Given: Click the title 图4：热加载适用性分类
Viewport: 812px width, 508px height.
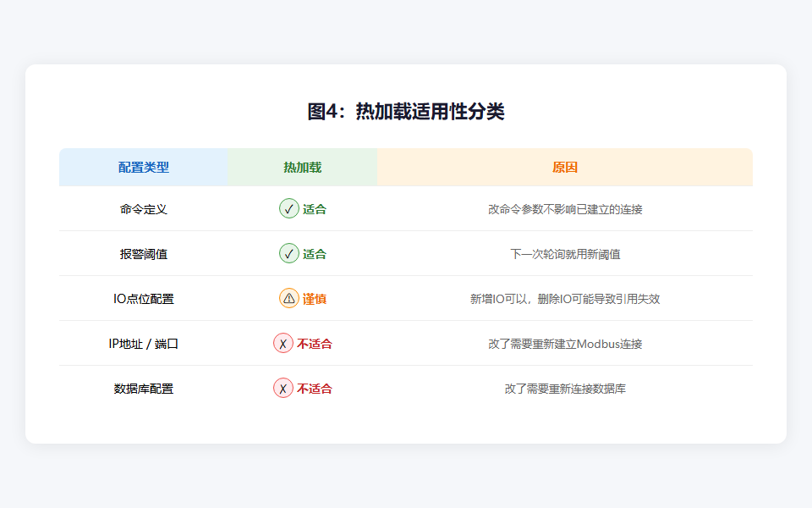Looking at the screenshot, I should pyautogui.click(x=406, y=112).
